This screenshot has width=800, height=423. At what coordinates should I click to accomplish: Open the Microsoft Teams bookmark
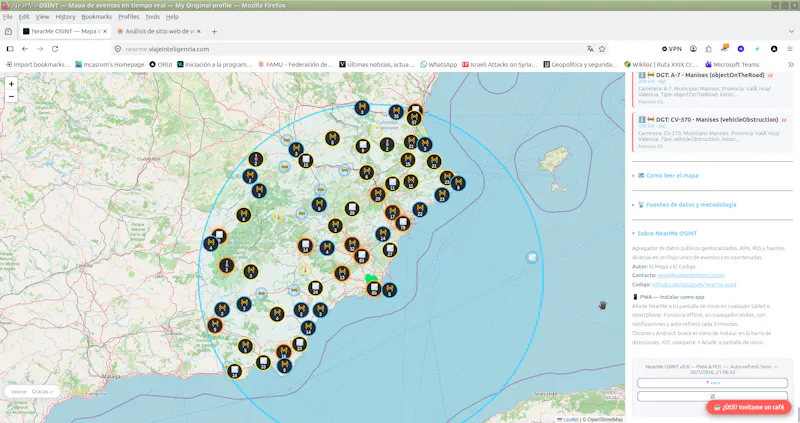tap(732, 64)
